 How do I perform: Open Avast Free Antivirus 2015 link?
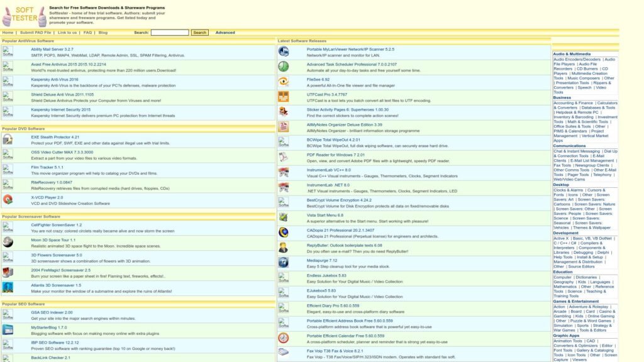69,65
